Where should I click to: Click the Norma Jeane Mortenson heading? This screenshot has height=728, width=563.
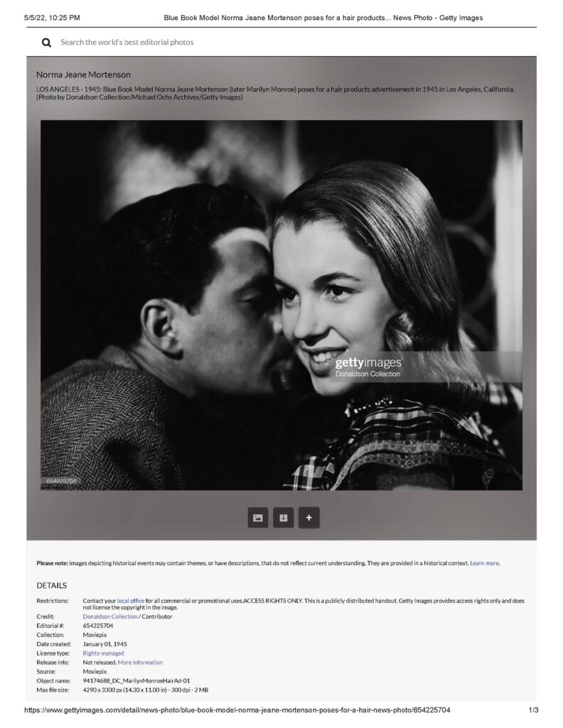tap(83, 75)
